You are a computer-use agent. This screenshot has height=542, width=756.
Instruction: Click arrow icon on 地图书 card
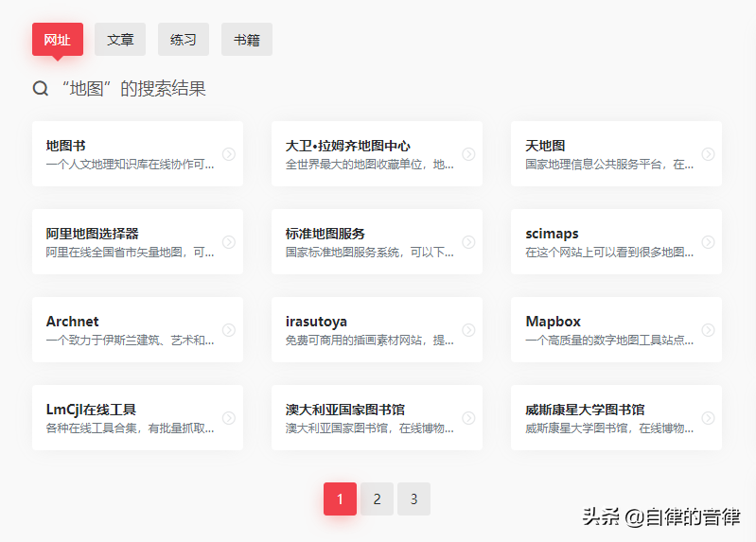pos(229,154)
